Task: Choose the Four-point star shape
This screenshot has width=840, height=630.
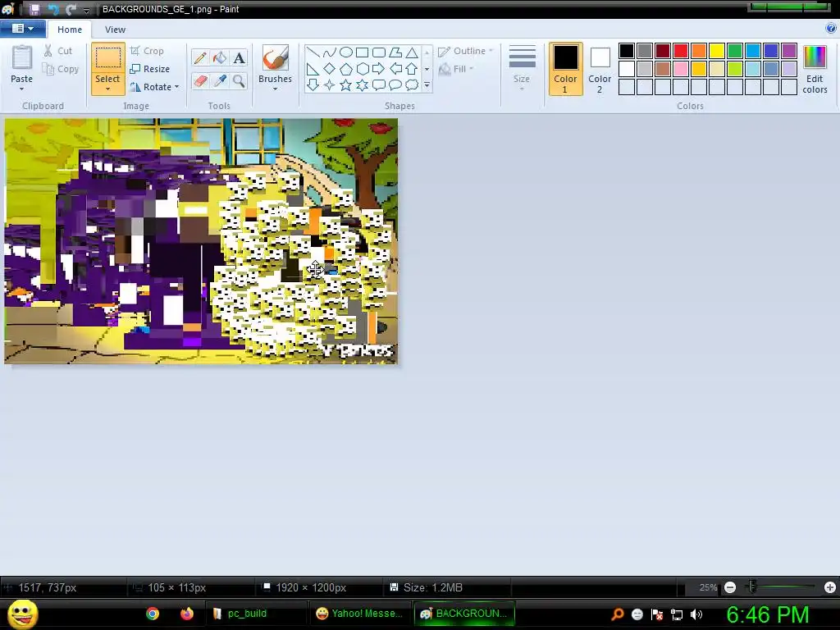Action: pyautogui.click(x=330, y=84)
